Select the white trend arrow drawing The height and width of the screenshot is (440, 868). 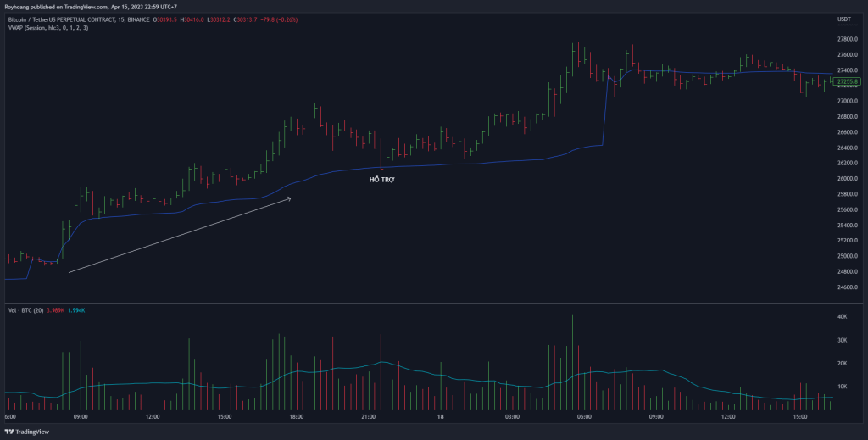tap(180, 235)
